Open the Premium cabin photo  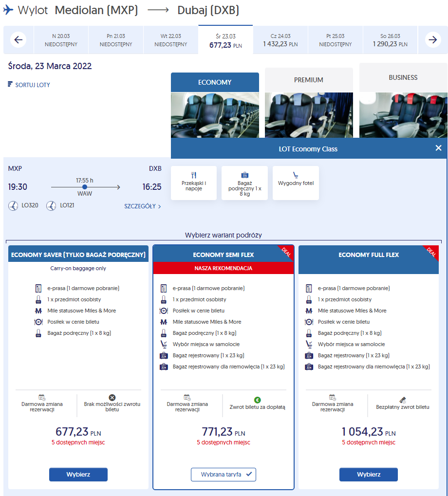[309, 115]
